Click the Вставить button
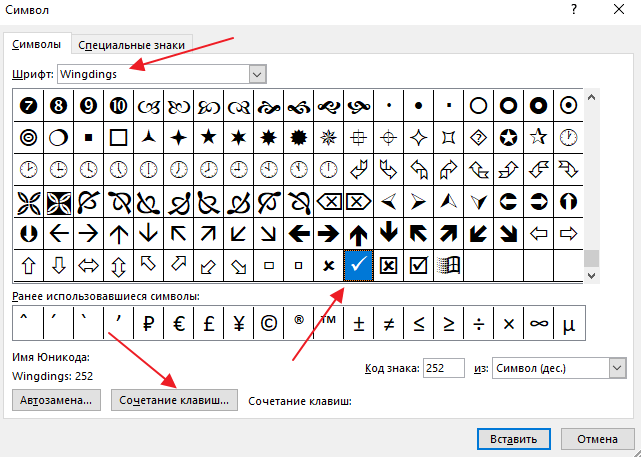 (513, 439)
